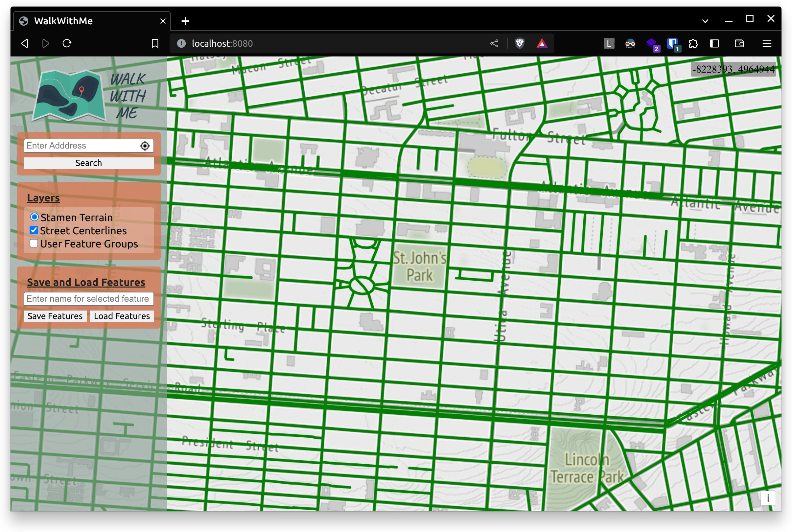Open the Brave wallet icon
Image resolution: width=792 pixels, height=532 pixels.
739,43
